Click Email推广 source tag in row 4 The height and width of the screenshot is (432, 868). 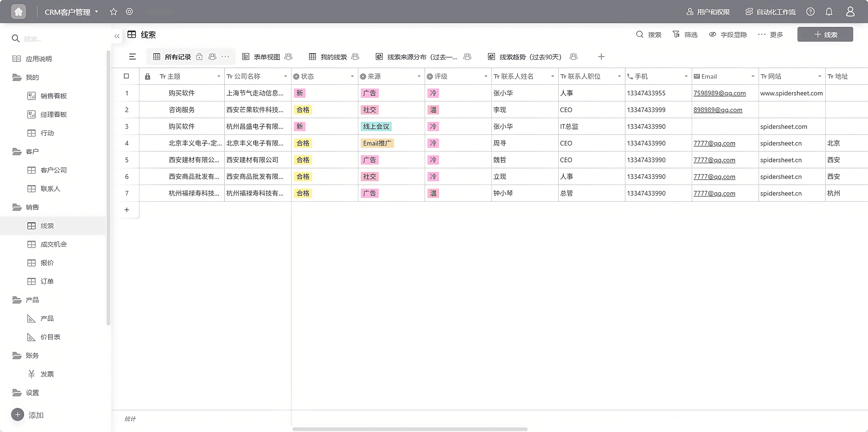[377, 143]
